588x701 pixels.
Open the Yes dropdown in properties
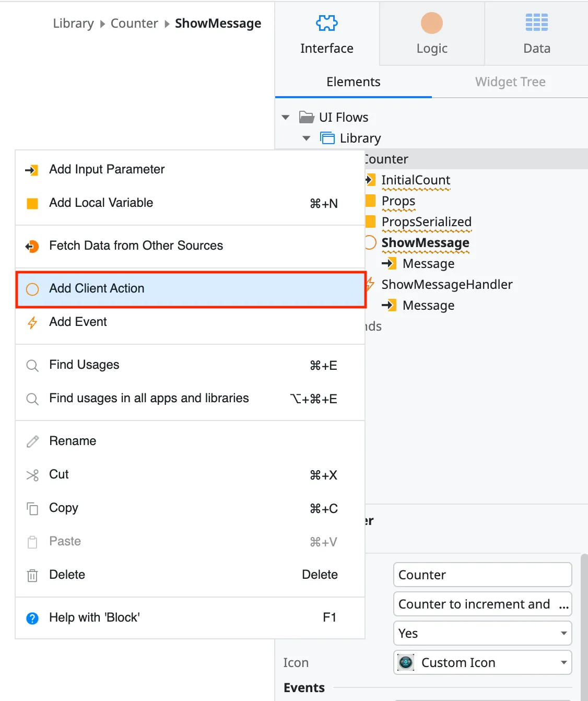(563, 633)
